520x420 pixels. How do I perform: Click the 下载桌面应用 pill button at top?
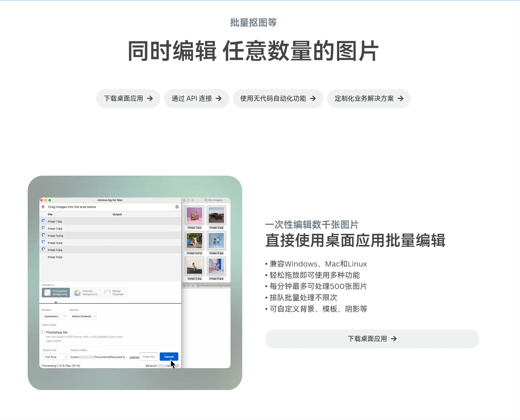click(128, 98)
